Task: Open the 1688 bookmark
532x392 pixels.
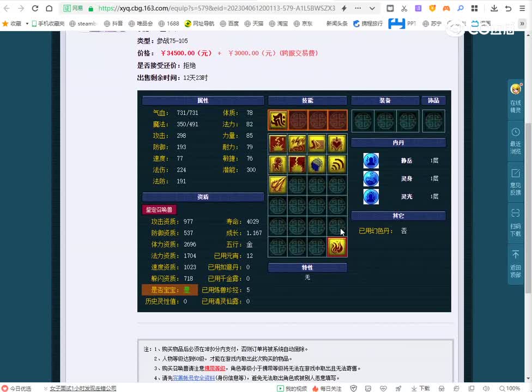Action: [x=168, y=23]
